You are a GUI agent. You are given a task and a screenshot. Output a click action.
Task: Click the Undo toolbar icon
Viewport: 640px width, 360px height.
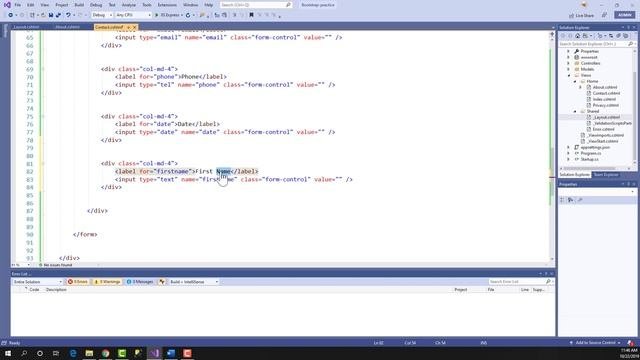pos(68,15)
